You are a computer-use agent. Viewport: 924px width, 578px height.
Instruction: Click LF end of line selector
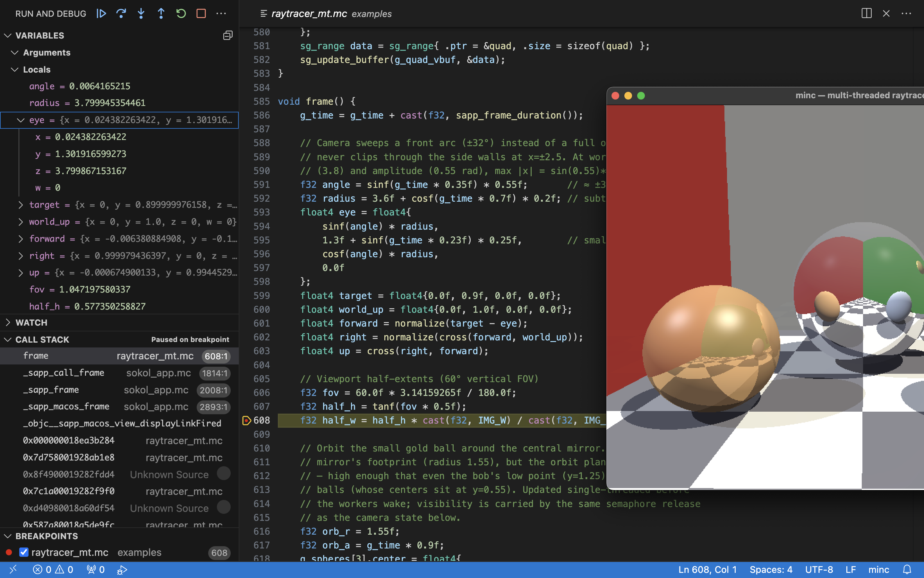coord(850,570)
